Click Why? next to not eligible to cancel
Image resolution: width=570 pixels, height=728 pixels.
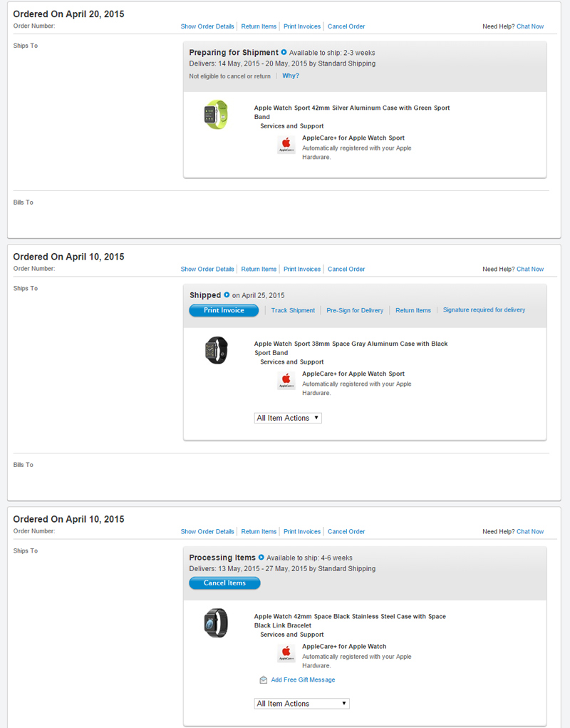click(x=291, y=76)
